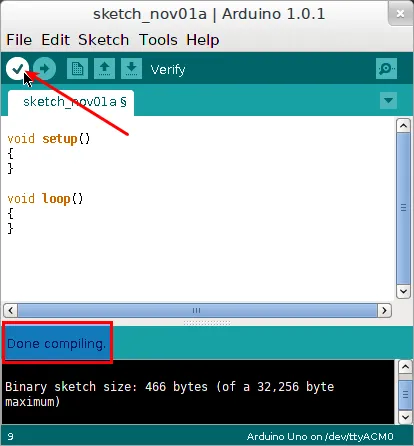The height and width of the screenshot is (446, 414).
Task: Open the Sketch menu
Action: (x=104, y=40)
